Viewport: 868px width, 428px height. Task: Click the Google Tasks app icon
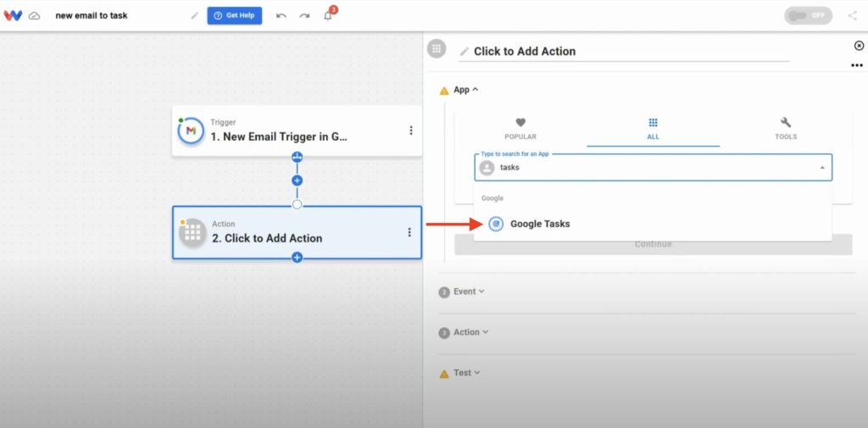(x=496, y=224)
